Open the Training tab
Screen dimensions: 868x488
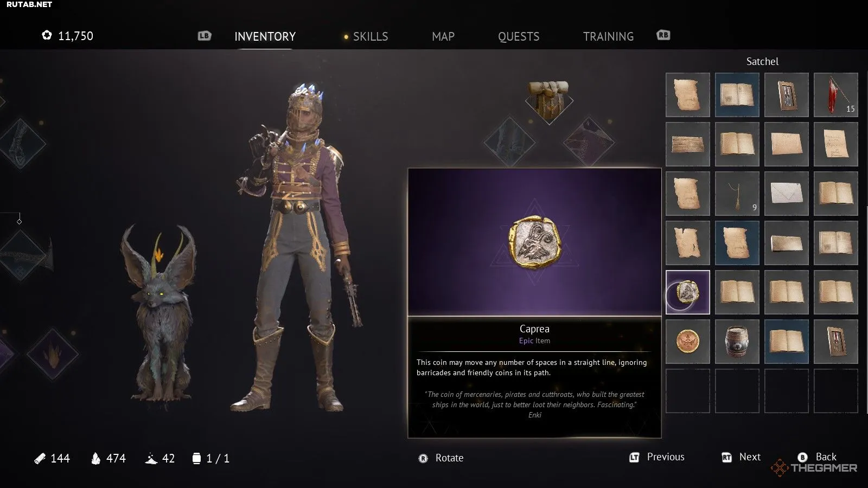[608, 36]
